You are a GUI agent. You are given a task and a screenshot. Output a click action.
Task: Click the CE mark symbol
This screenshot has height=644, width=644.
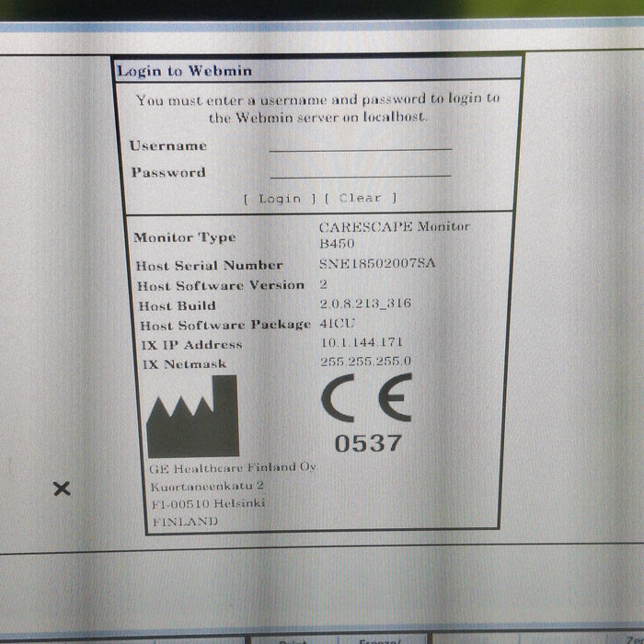[x=366, y=397]
